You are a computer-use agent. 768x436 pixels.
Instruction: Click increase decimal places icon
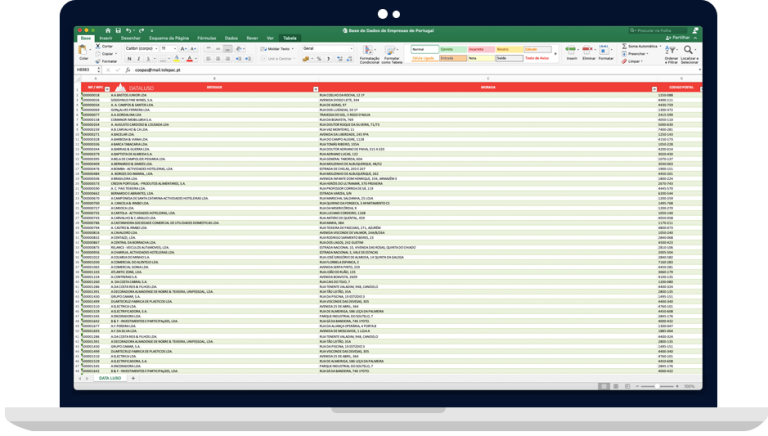click(x=339, y=59)
